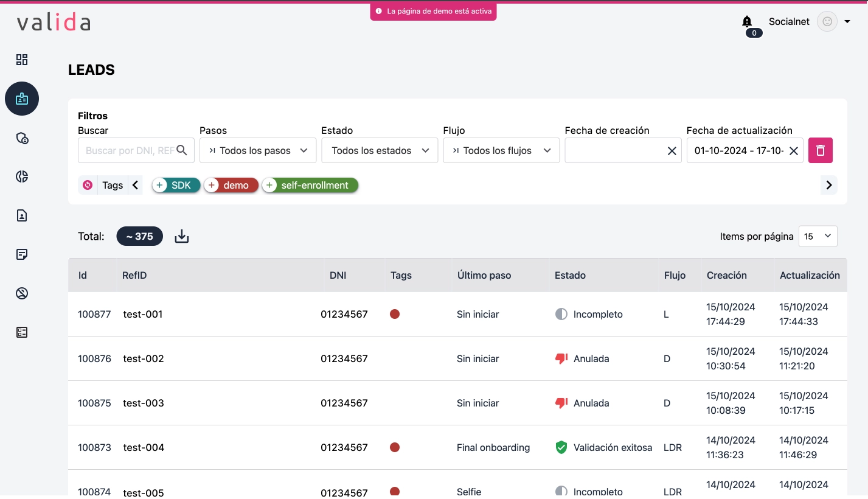Clear the 'Fecha de actualización' date with the X
Image resolution: width=868 pixels, height=499 pixels.
[793, 150]
